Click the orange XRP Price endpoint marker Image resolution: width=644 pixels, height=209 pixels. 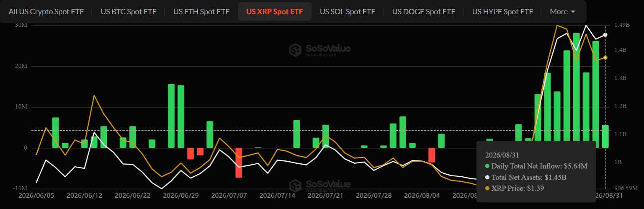(x=605, y=58)
